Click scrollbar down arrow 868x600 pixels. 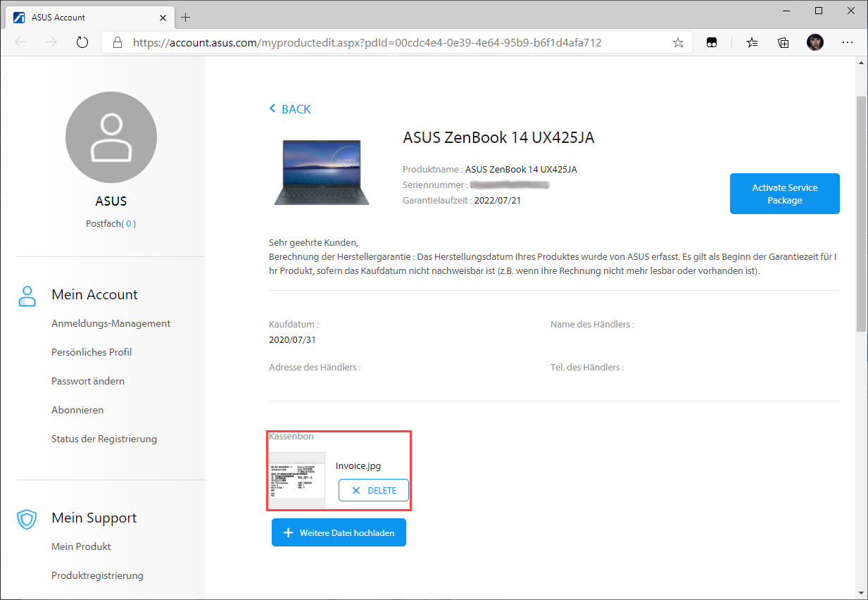pyautogui.click(x=861, y=593)
